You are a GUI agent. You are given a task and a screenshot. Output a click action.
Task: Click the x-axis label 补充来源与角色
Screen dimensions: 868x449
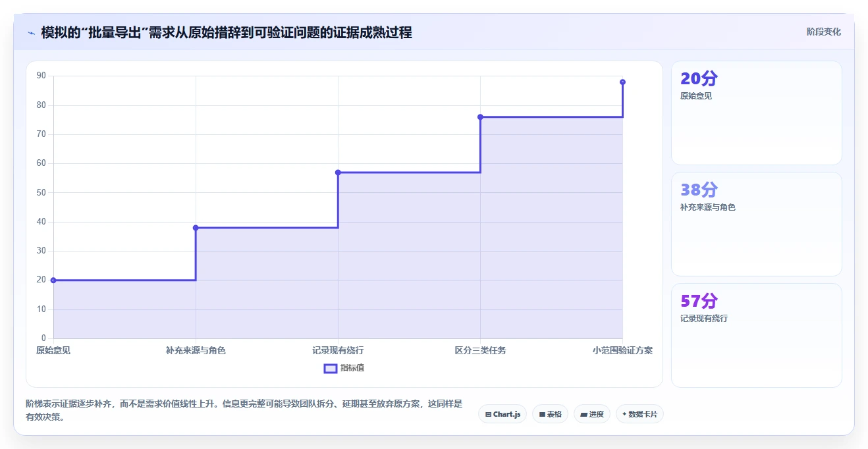coord(196,350)
